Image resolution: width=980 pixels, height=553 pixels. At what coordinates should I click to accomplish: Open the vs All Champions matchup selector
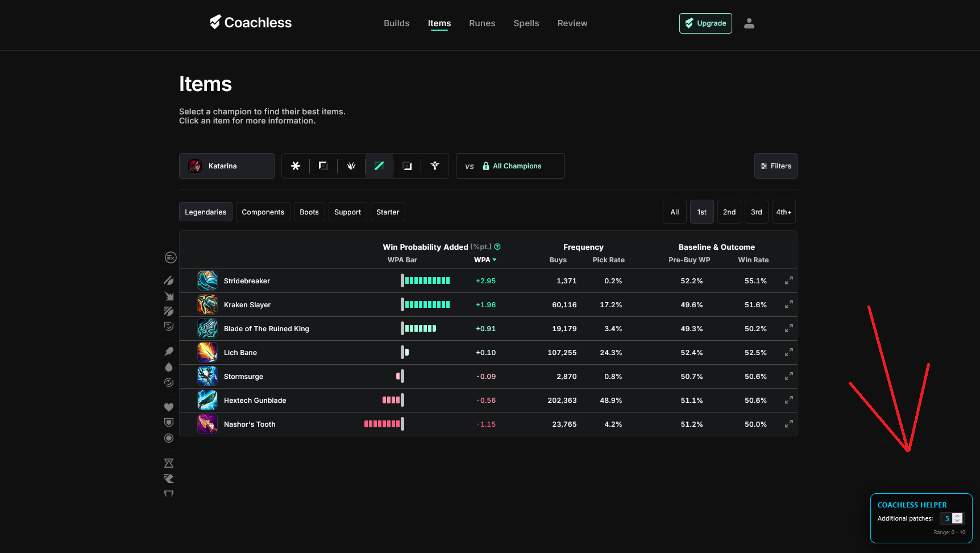click(510, 166)
